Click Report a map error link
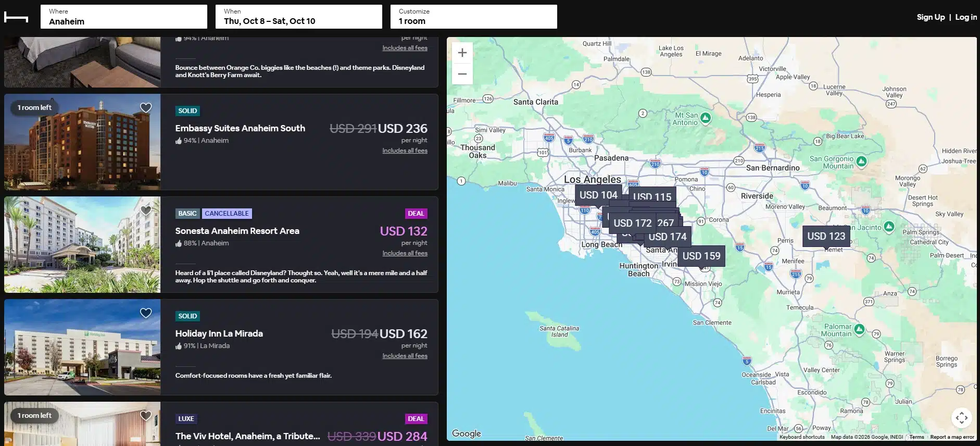The height and width of the screenshot is (446, 980). coord(952,437)
